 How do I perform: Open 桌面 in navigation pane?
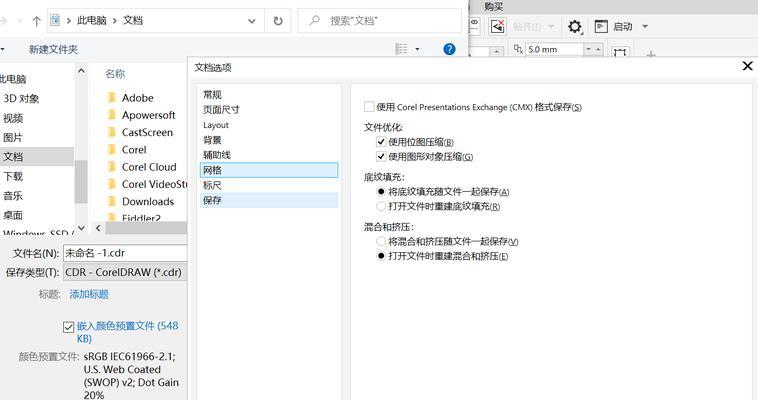click(x=13, y=215)
